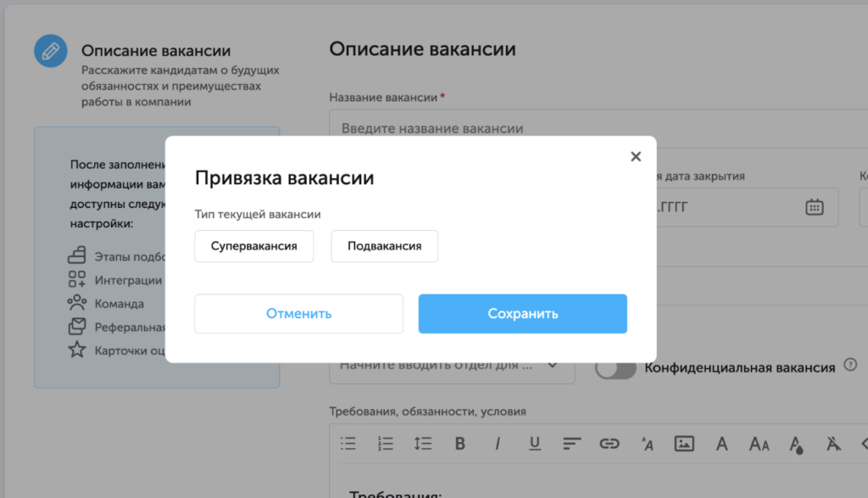868x498 pixels.
Task: Click the Карточки оценки star icon
Action: (77, 350)
